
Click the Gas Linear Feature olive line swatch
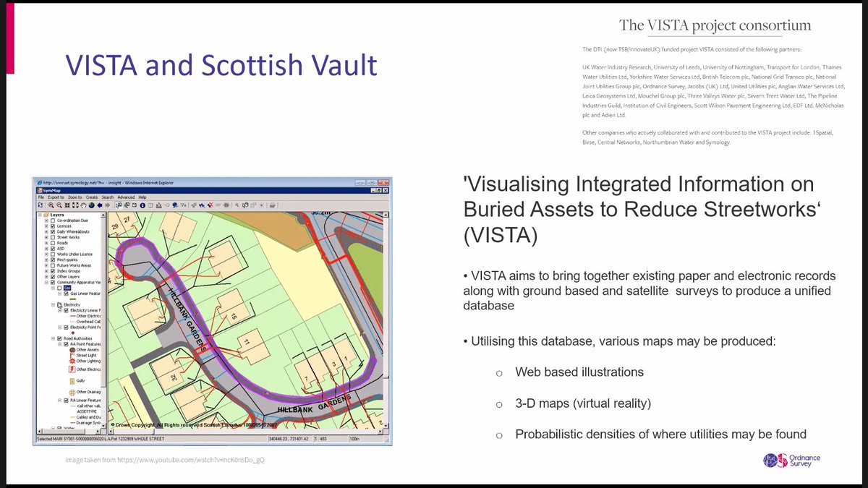[73, 299]
